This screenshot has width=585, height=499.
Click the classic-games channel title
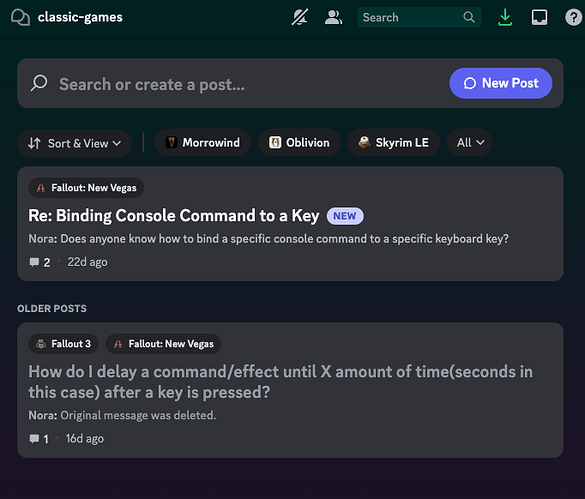click(x=80, y=17)
